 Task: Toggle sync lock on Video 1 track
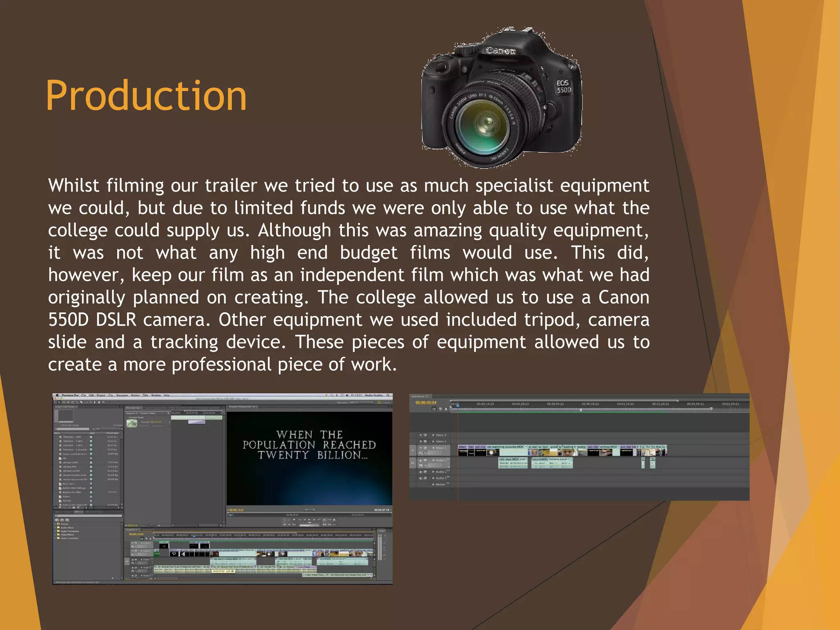(425, 448)
